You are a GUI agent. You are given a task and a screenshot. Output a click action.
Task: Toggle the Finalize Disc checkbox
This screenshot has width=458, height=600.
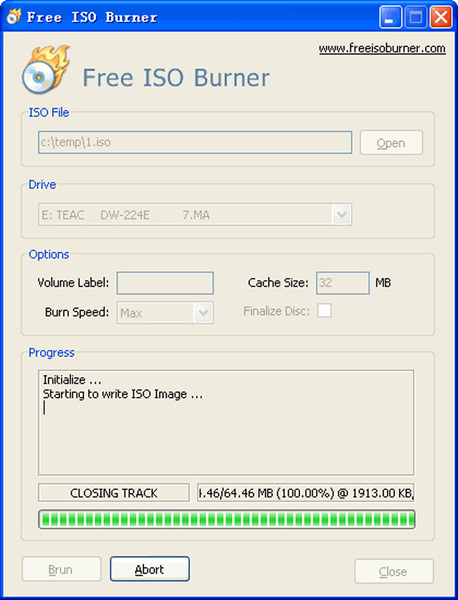pyautogui.click(x=324, y=311)
